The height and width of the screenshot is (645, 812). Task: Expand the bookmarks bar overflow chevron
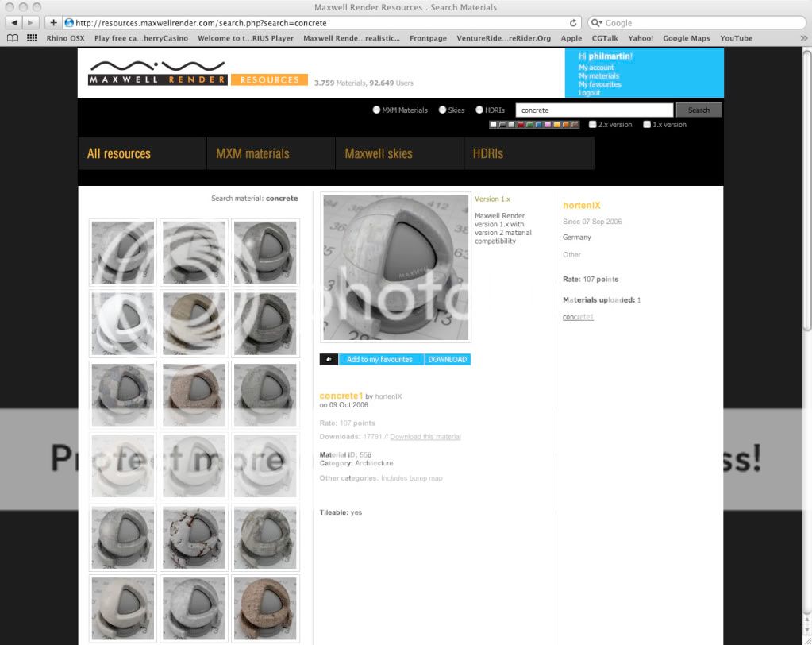[x=804, y=38]
